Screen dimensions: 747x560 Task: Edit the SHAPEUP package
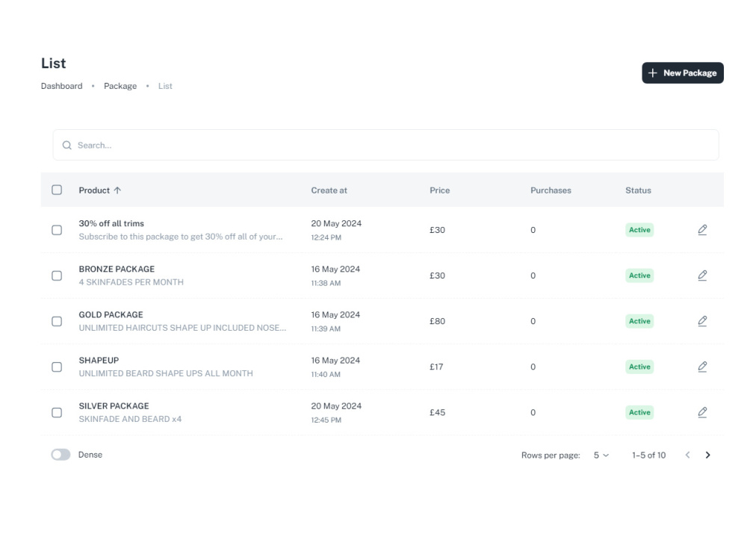coord(702,367)
